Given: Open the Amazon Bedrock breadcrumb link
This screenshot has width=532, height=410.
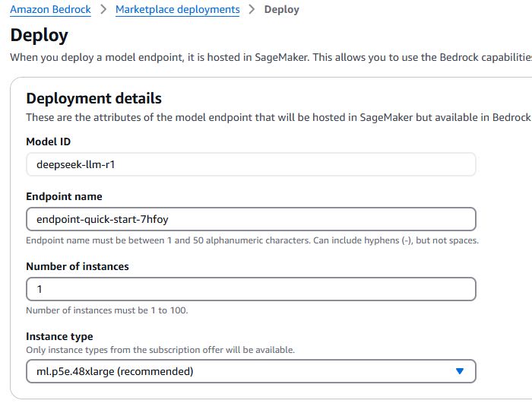Looking at the screenshot, I should 50,10.
